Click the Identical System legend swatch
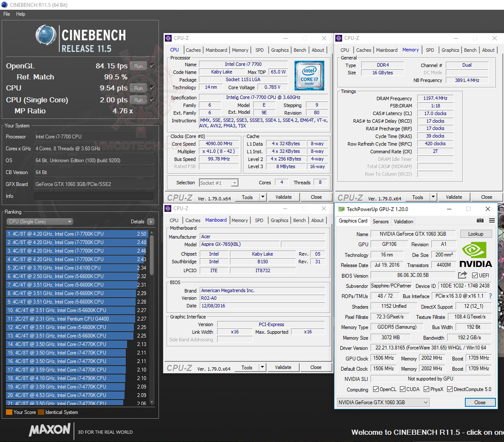Image resolution: width=504 pixels, height=442 pixels. (41, 412)
